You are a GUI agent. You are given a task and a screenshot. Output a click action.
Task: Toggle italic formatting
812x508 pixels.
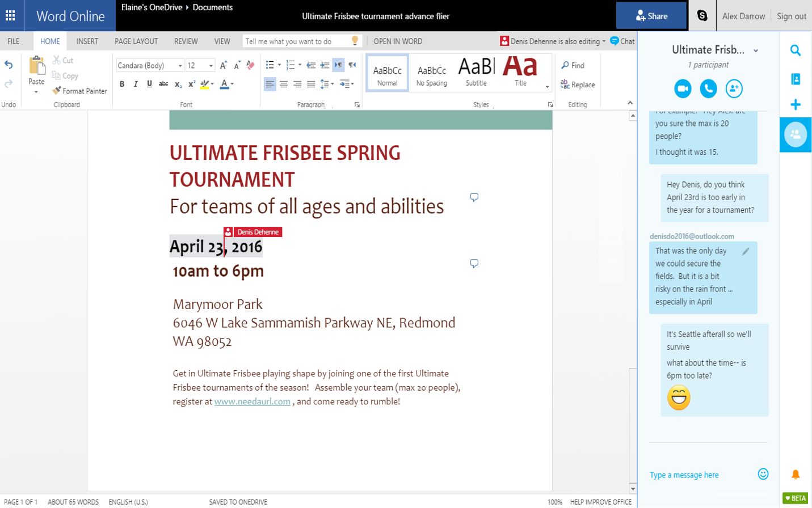pos(136,84)
